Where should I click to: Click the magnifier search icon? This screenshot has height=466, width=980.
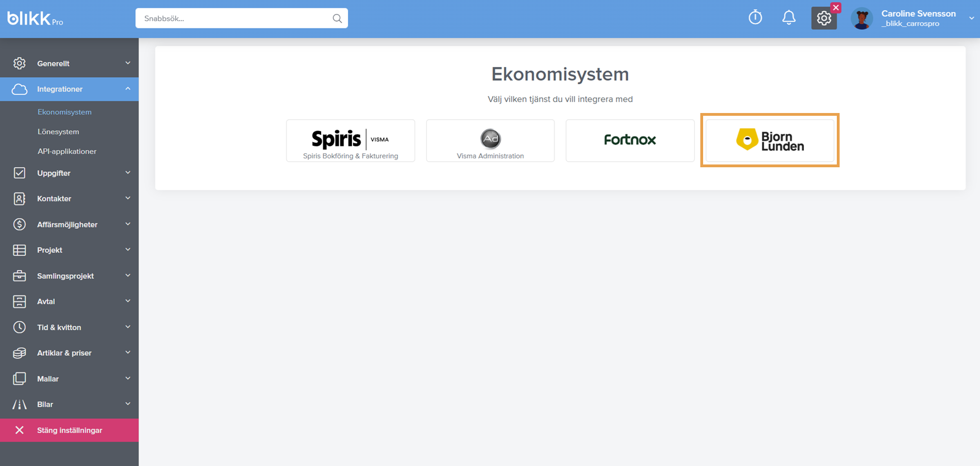[x=337, y=18]
